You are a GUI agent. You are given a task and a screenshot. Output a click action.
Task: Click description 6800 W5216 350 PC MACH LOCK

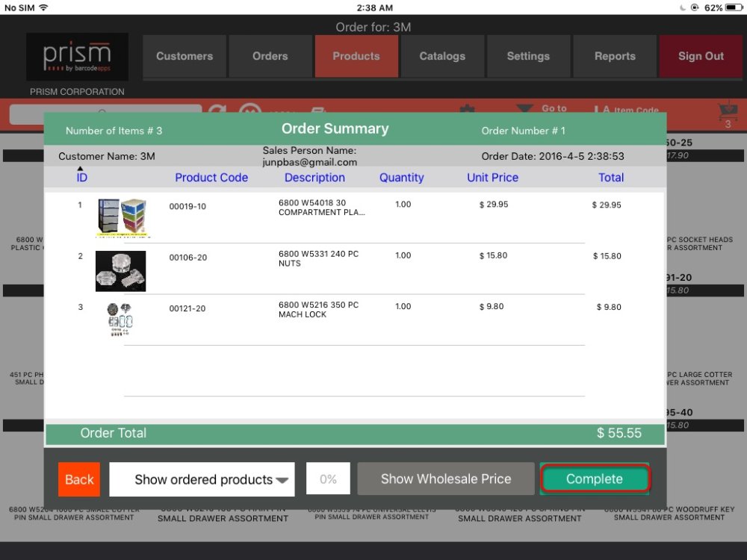point(319,310)
